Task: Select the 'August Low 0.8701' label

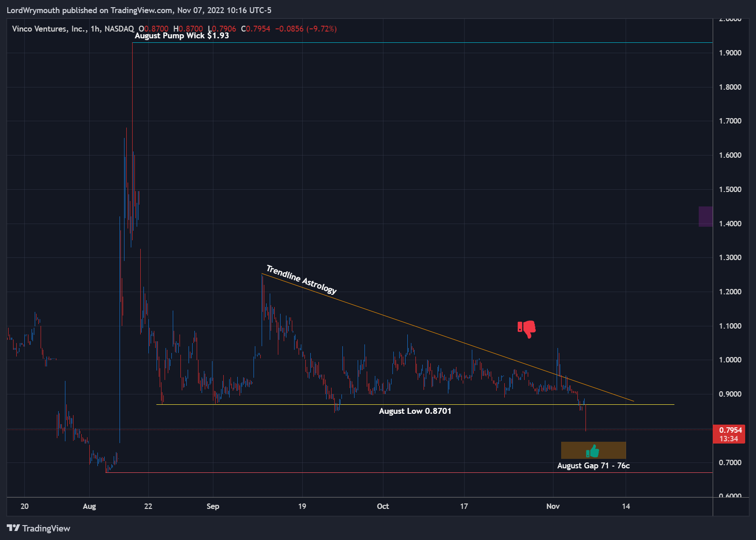Action: coord(415,411)
